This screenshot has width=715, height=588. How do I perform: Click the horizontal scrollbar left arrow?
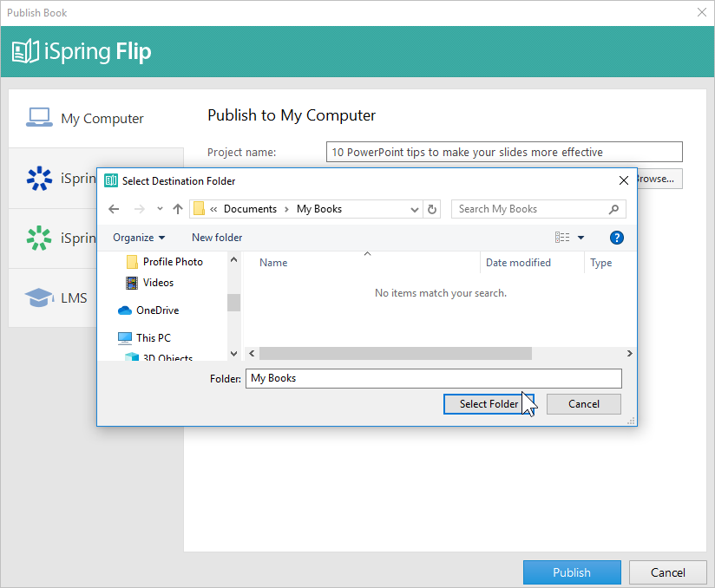point(252,354)
